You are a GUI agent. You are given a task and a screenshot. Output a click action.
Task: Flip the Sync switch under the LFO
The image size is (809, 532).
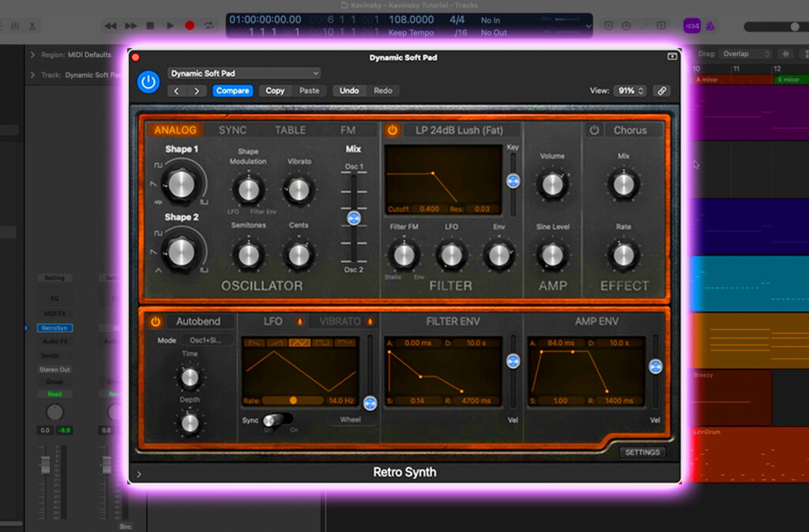point(277,421)
